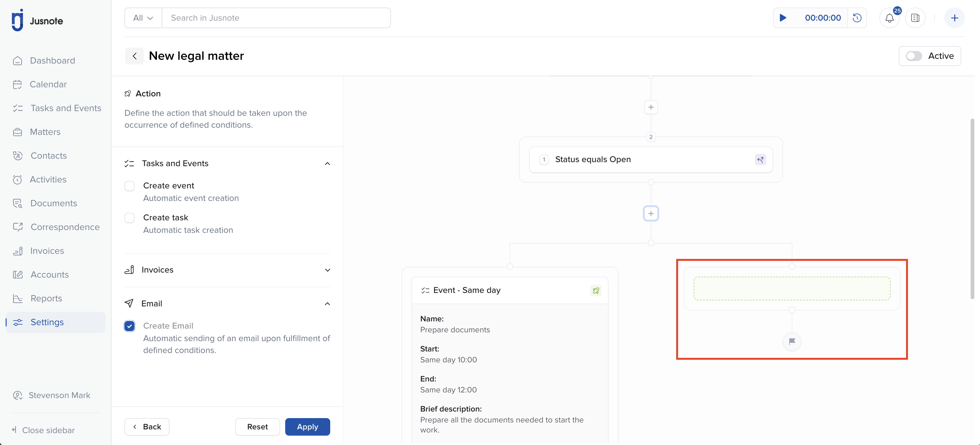The width and height of the screenshot is (980, 445).
Task: Click the Email paper-plane icon
Action: tap(129, 303)
